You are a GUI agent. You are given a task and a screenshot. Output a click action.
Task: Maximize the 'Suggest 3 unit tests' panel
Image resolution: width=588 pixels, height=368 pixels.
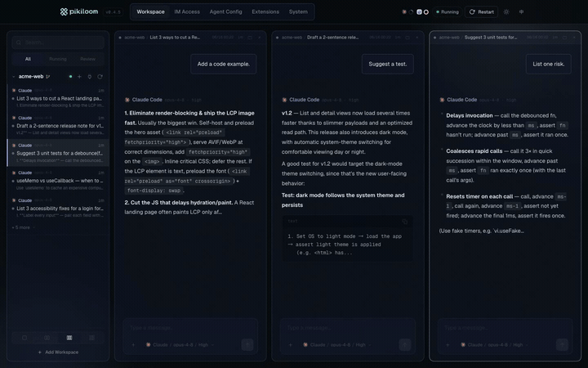click(x=565, y=38)
